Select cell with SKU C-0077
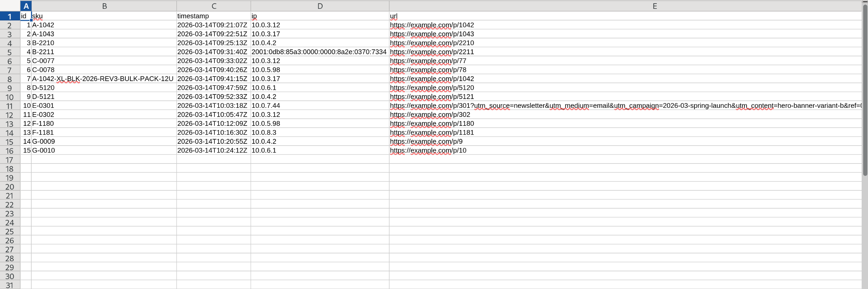 104,61
